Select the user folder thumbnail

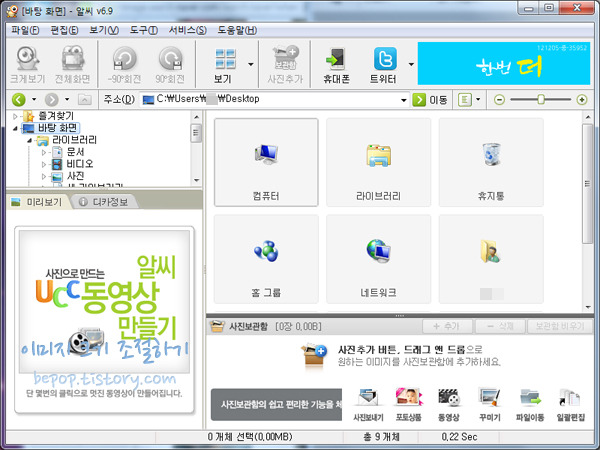(491, 259)
